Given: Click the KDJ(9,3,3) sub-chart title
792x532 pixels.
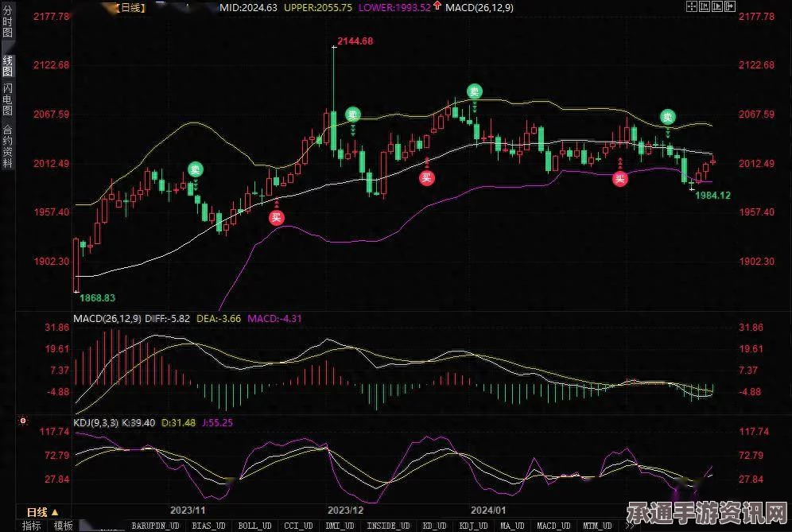Looking at the screenshot, I should (96, 423).
